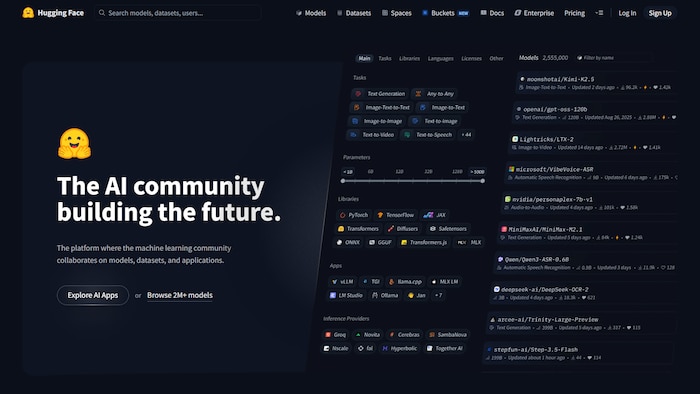
Task: Click the left handle of parameters slider
Action: 343,181
